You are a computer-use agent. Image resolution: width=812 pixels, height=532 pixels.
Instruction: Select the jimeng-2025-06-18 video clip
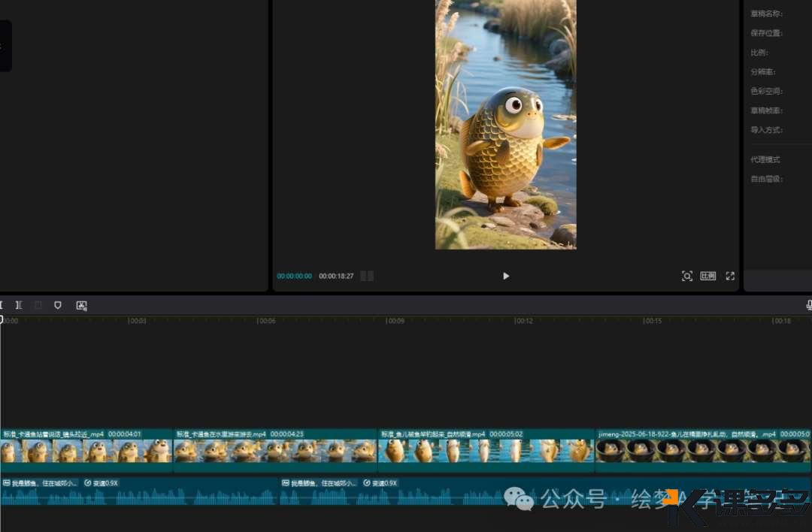[x=703, y=451]
